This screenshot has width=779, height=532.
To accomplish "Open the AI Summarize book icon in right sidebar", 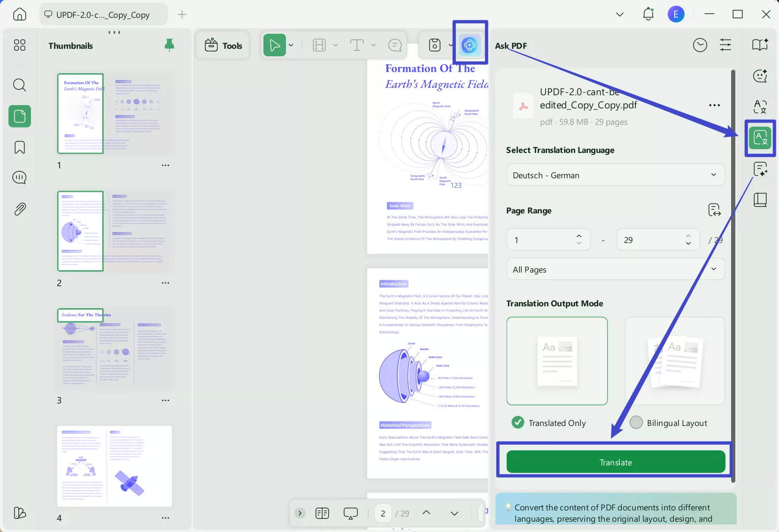I will (x=760, y=45).
